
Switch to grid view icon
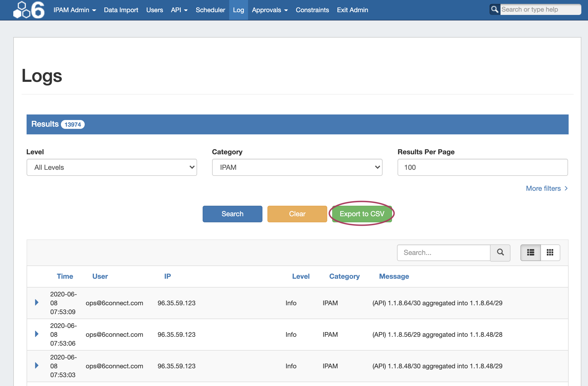[x=550, y=252]
